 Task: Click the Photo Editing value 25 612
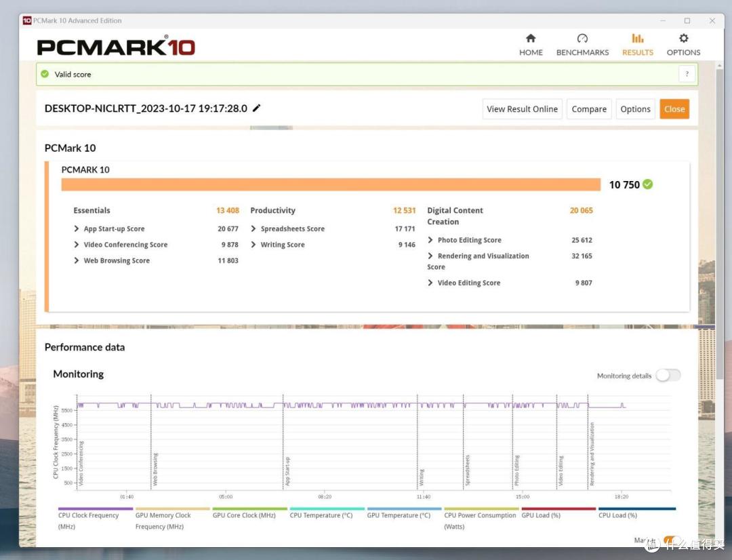(582, 239)
